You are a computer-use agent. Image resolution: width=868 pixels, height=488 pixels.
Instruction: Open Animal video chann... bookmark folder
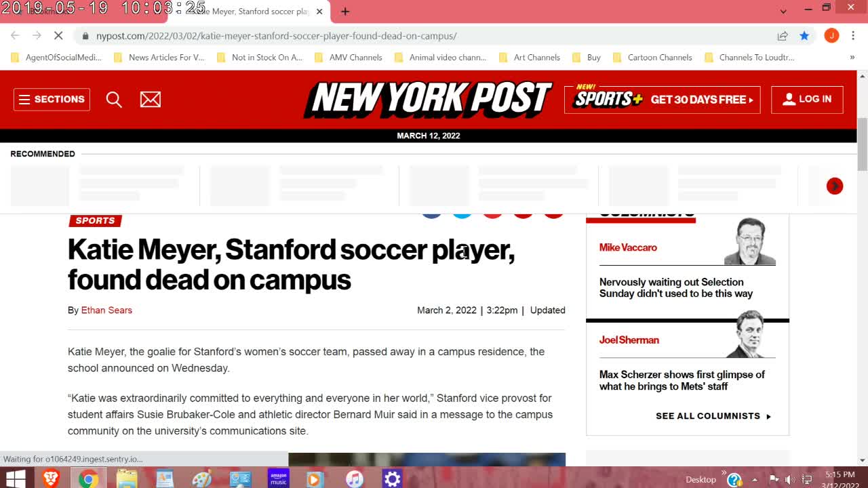(x=440, y=58)
